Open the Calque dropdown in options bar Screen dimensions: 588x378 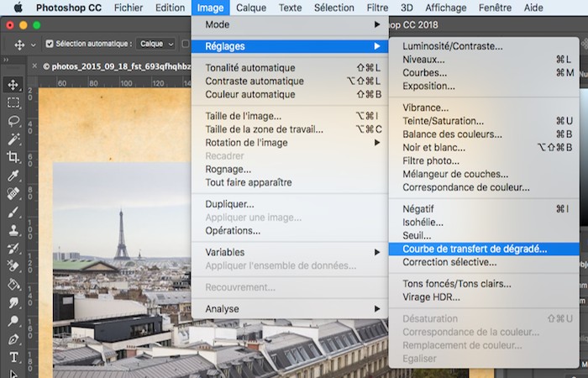(x=156, y=44)
